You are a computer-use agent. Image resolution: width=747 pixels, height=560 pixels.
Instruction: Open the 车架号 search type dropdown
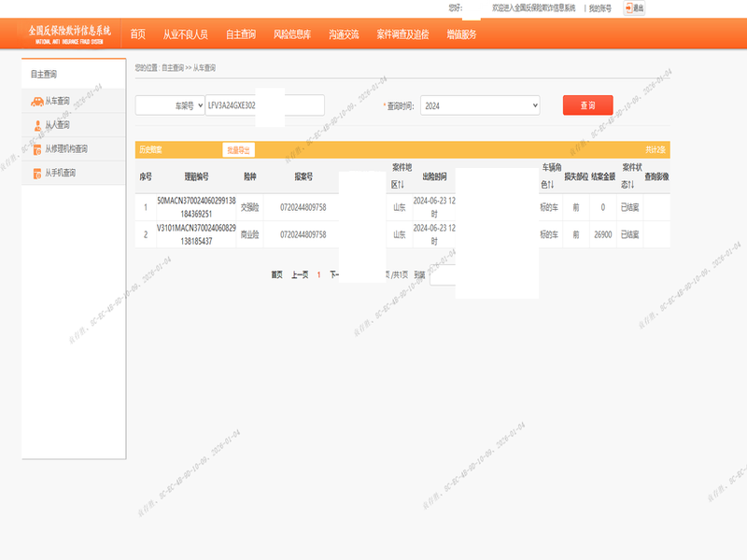point(170,106)
